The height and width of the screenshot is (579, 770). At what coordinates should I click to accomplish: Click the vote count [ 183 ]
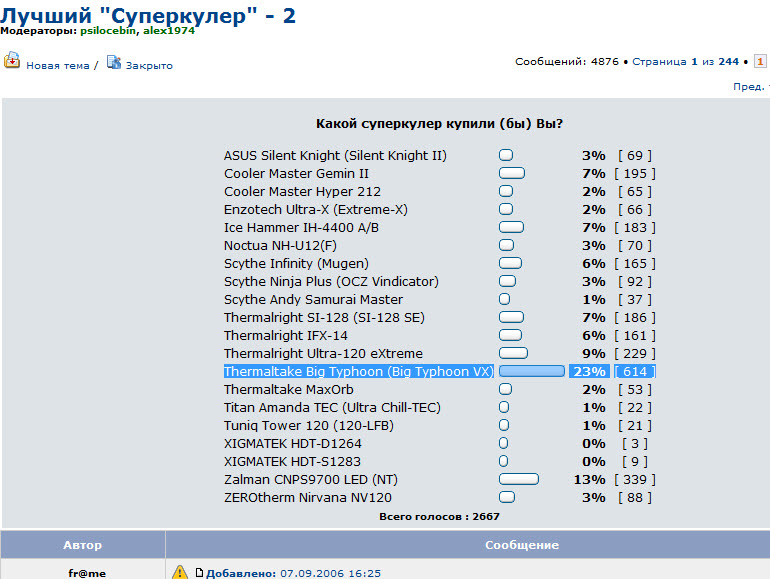tap(635, 227)
